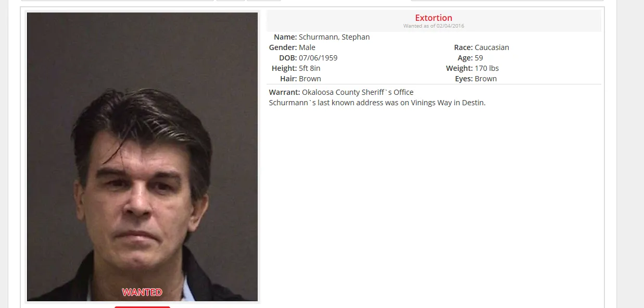
Task: Click the mugshot photo thumbnail
Action: click(142, 157)
